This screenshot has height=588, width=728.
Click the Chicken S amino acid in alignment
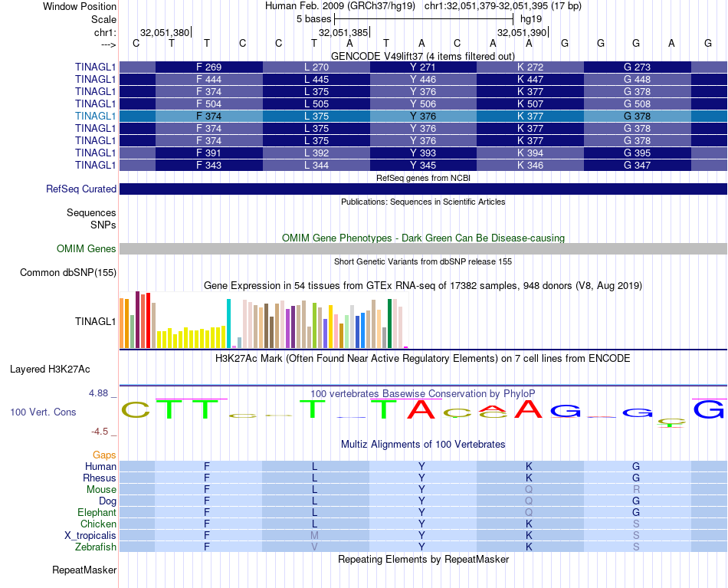(x=636, y=524)
